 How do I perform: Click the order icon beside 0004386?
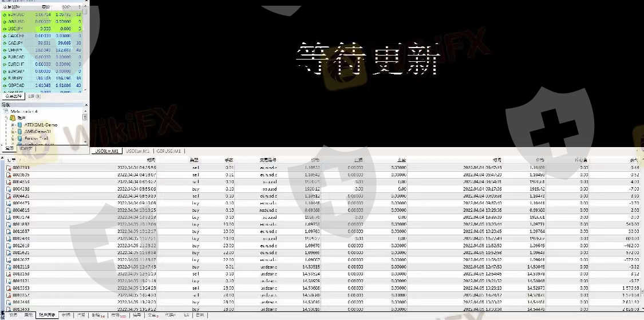(9, 189)
